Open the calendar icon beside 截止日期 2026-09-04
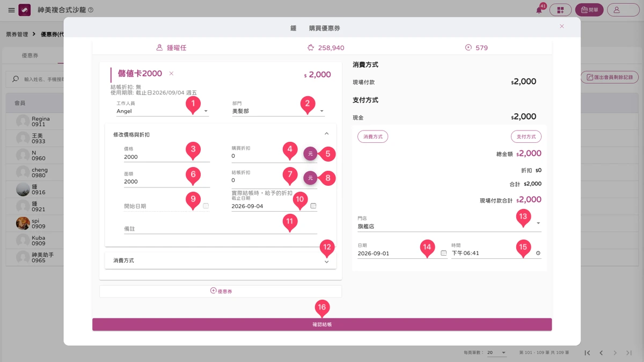The image size is (644, 362). (x=313, y=206)
